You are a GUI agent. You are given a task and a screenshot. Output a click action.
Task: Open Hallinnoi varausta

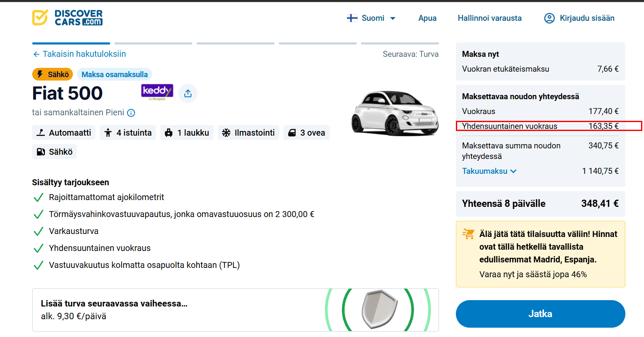(489, 18)
